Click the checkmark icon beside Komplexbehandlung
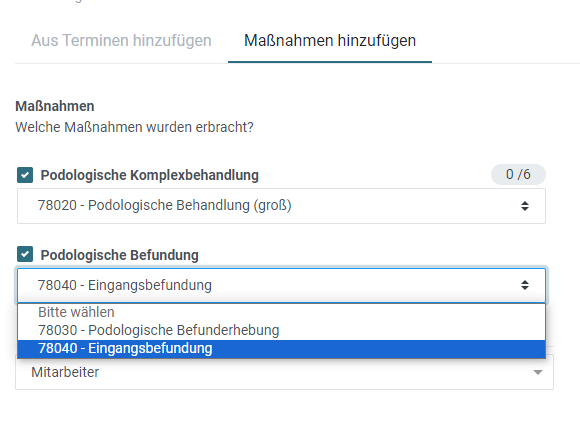 pos(25,175)
